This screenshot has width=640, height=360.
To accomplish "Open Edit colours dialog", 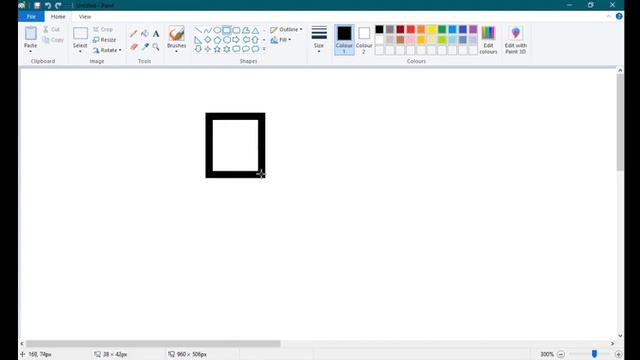I will coord(488,40).
